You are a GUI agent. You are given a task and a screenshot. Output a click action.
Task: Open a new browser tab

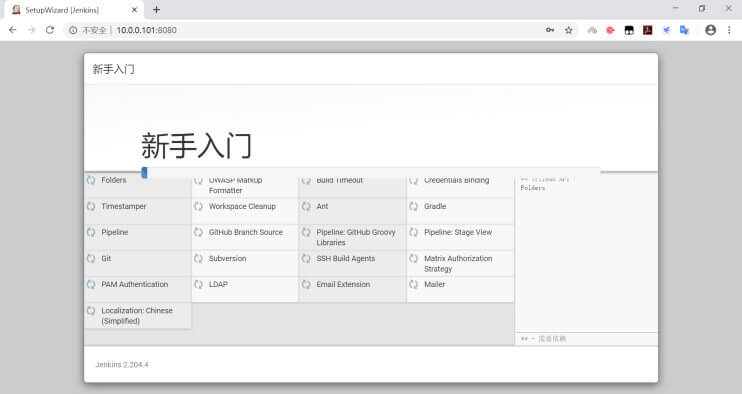click(156, 9)
